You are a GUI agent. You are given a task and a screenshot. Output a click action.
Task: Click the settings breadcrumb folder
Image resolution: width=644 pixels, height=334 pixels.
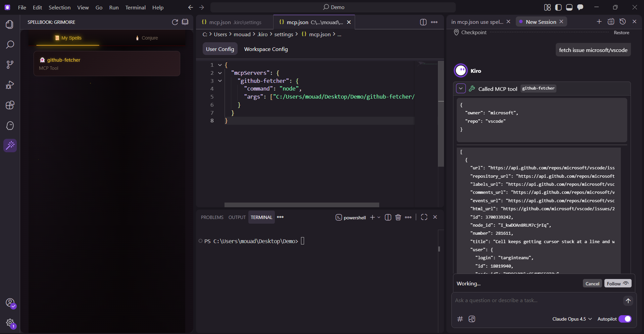pyautogui.click(x=284, y=34)
